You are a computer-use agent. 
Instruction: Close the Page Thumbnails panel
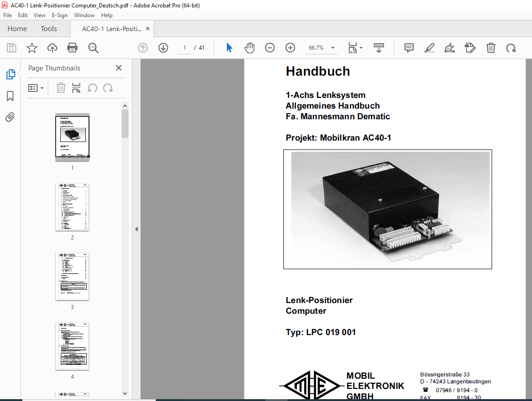[119, 68]
